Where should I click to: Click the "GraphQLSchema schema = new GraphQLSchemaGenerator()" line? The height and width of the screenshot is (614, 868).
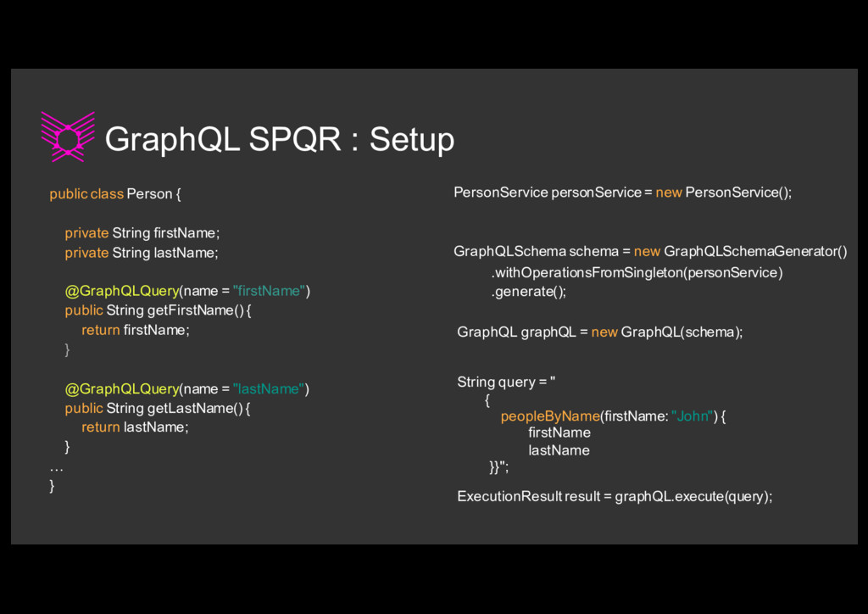650,251
